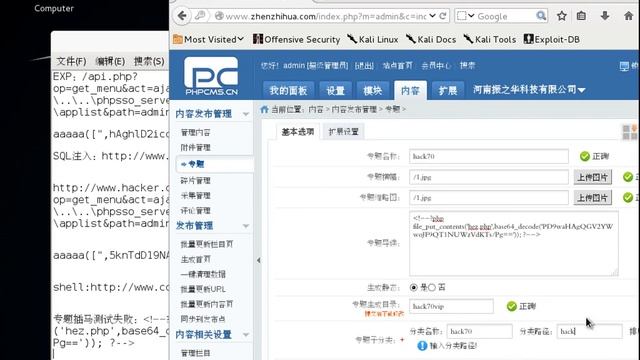
Task: Open the 扩展 top navigation tab
Action: pos(448,90)
